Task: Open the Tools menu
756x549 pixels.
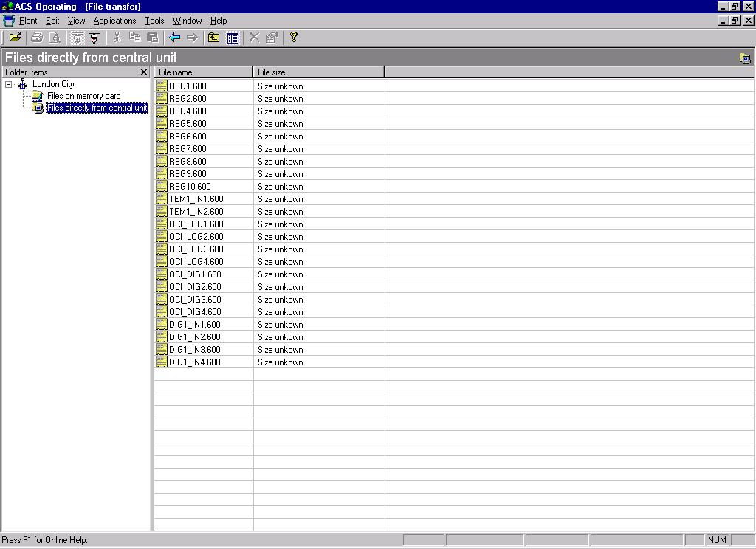Action: click(154, 21)
